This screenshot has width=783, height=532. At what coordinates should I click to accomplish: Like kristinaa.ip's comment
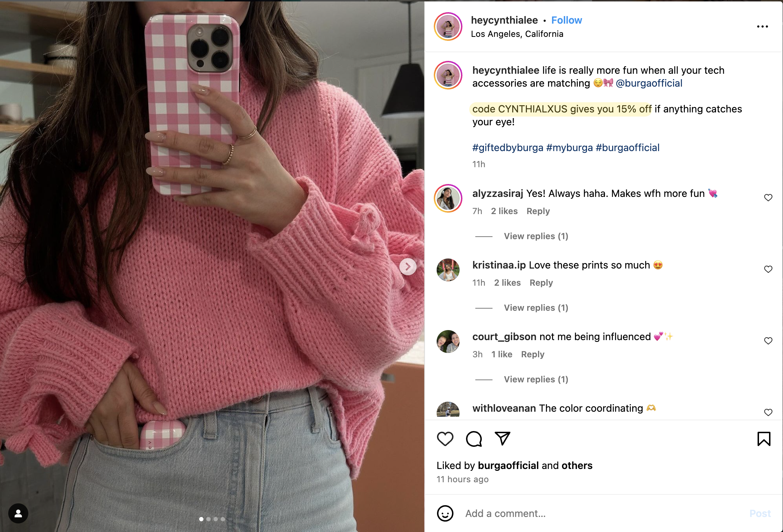[768, 269]
